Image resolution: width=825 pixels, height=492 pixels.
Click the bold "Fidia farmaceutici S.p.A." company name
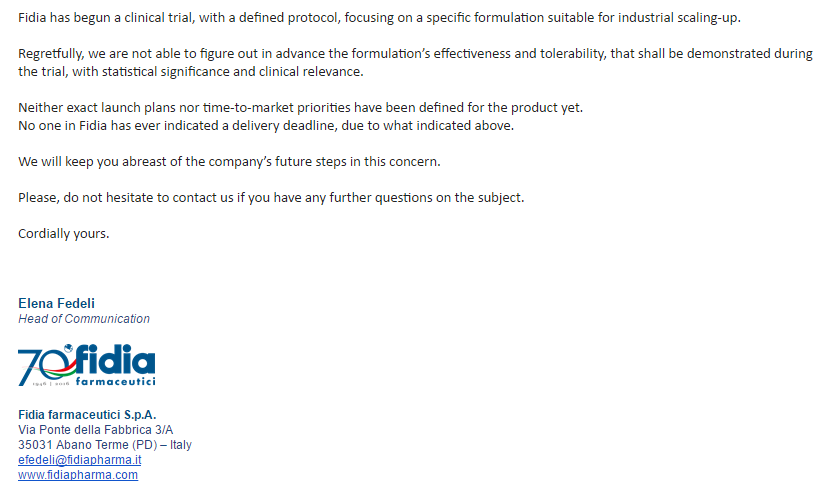coord(87,414)
